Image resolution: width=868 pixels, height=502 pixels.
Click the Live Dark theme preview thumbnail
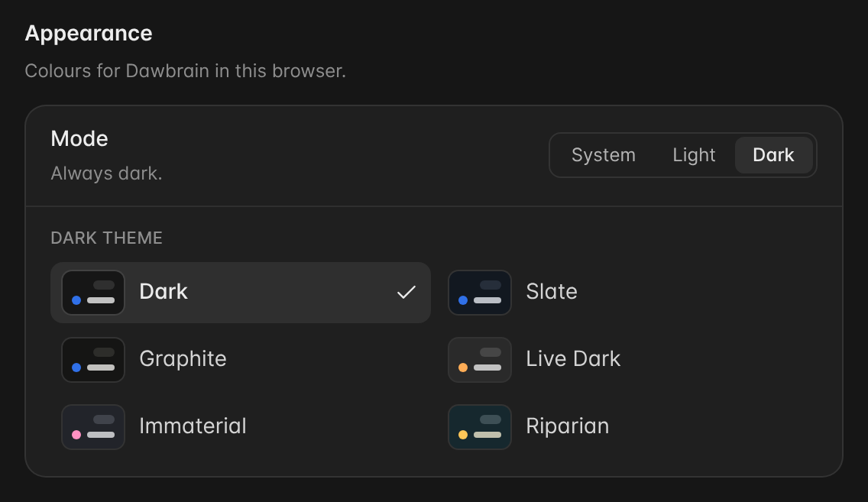coord(479,360)
